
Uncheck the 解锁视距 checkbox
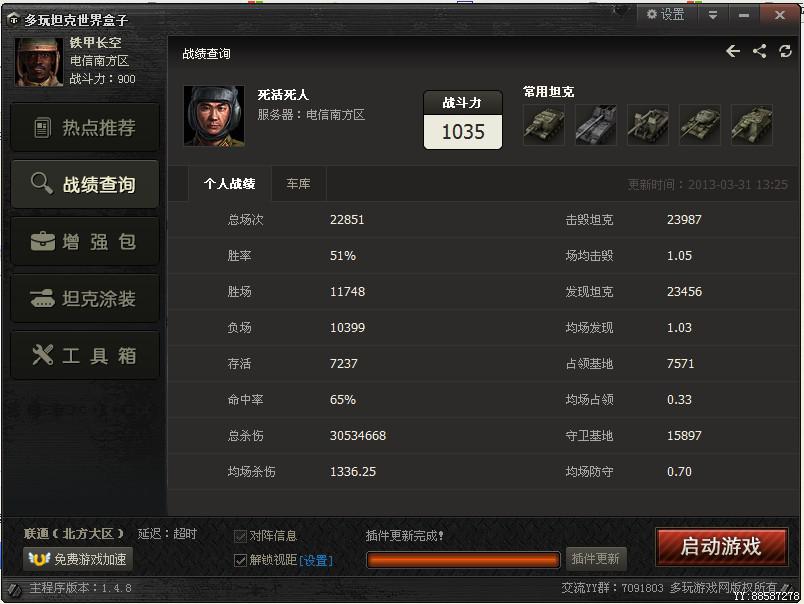pos(240,560)
